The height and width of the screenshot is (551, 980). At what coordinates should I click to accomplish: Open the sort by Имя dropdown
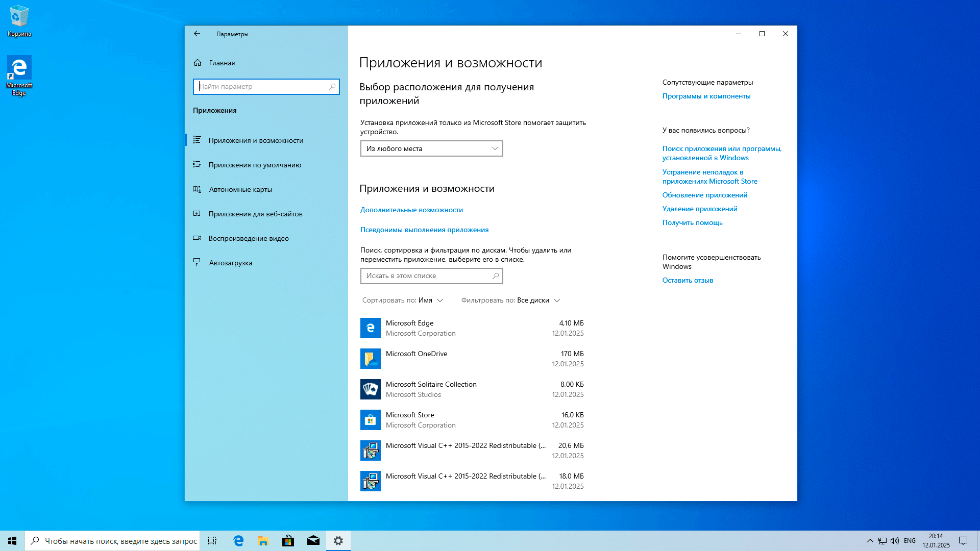pyautogui.click(x=430, y=300)
